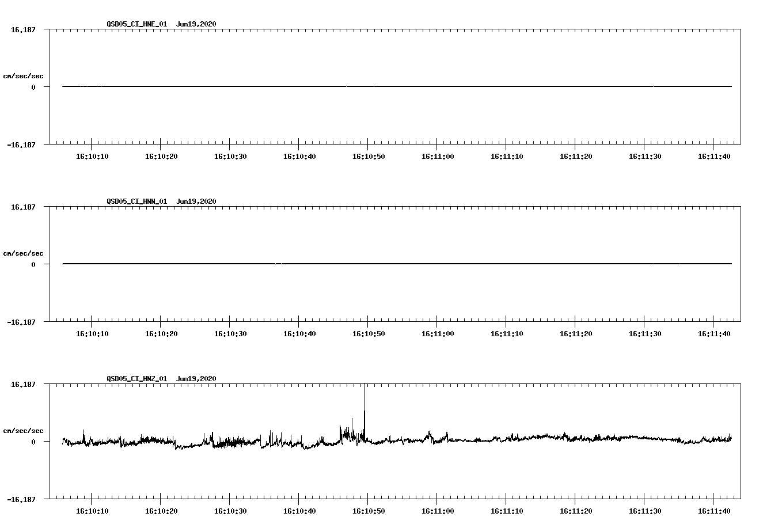Click the cm/sec/sec unit label of the HNZ plot
The height and width of the screenshot is (532, 782).
point(23,431)
